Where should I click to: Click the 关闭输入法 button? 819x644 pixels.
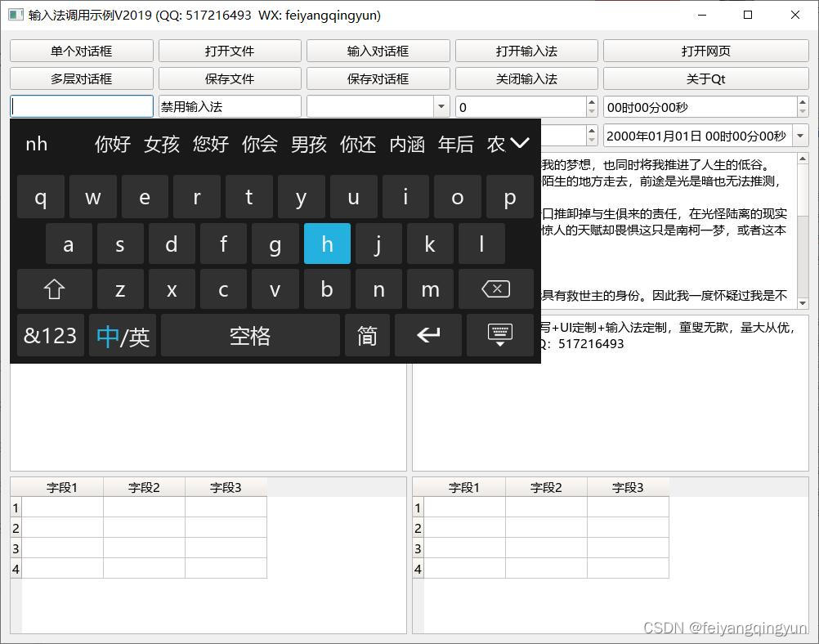pyautogui.click(x=526, y=78)
